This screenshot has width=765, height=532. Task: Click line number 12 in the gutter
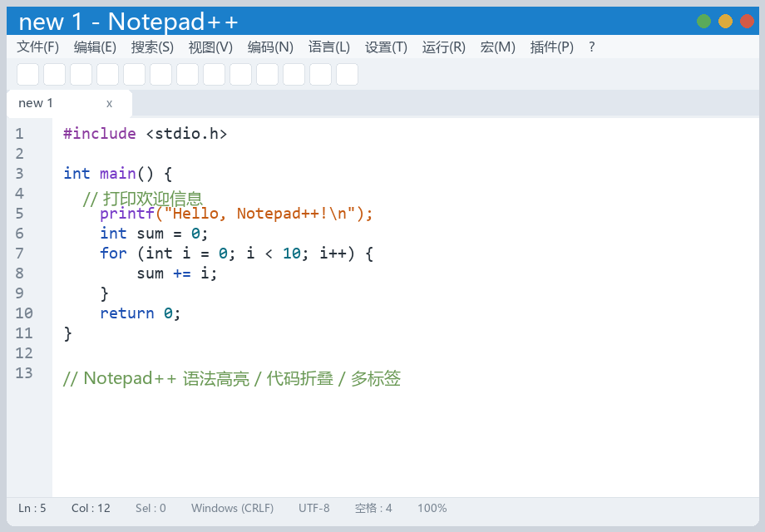coord(24,353)
